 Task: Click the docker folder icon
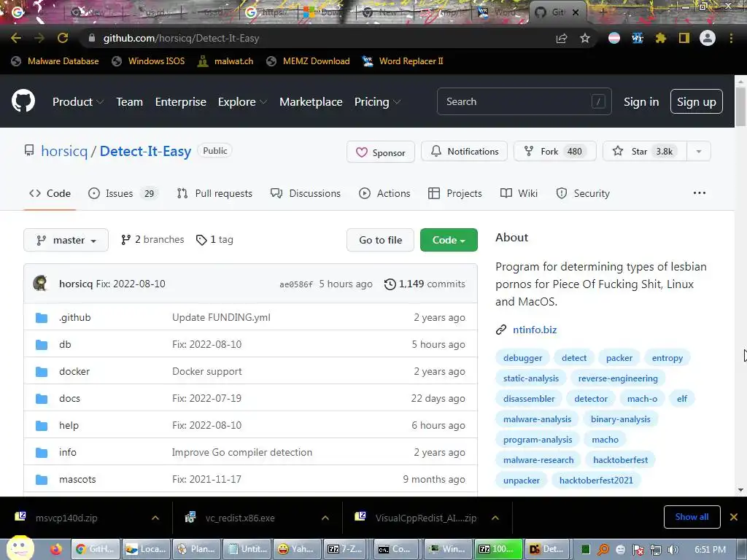click(x=42, y=371)
